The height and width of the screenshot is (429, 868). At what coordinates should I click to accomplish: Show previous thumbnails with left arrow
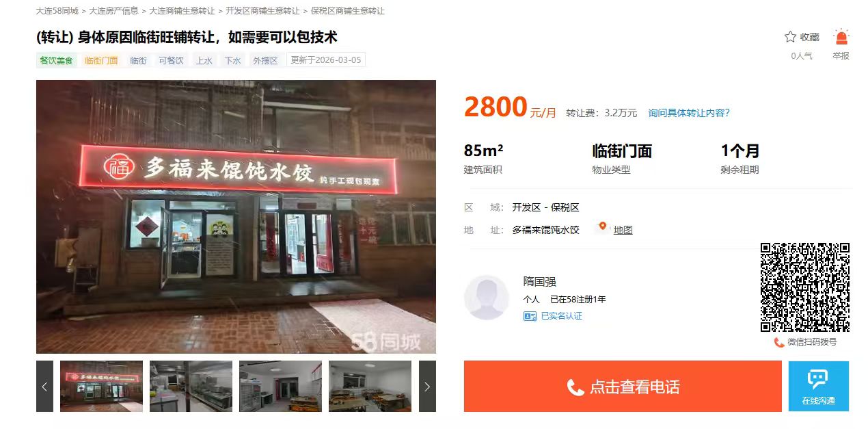(44, 387)
